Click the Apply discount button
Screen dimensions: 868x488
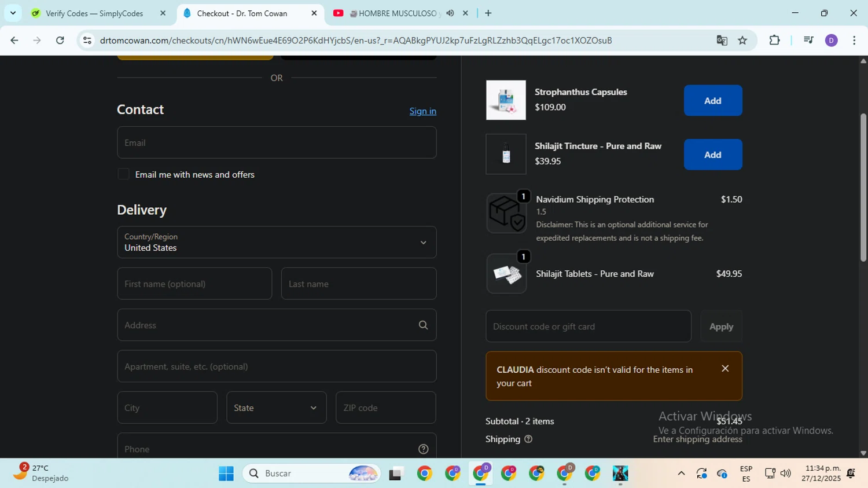(721, 326)
